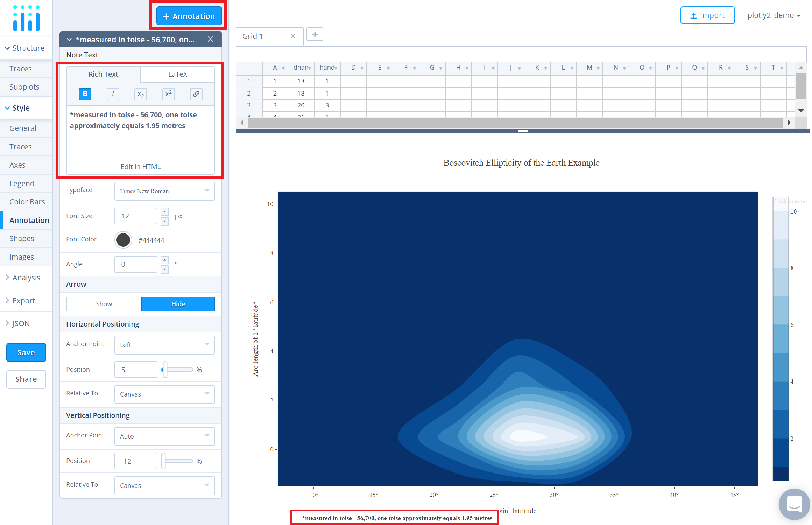This screenshot has width=812, height=525.
Task: Click the Plotly logo icon top left
Action: point(26,16)
